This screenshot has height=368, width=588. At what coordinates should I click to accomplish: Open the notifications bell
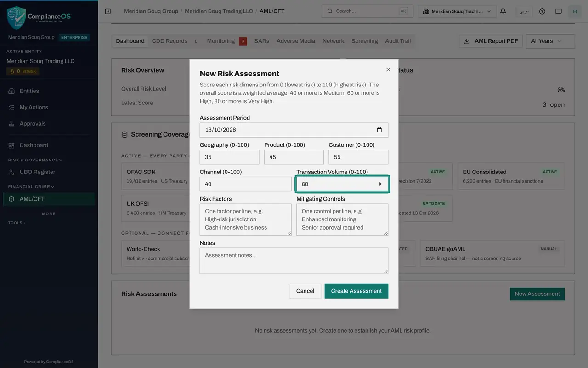tap(503, 11)
